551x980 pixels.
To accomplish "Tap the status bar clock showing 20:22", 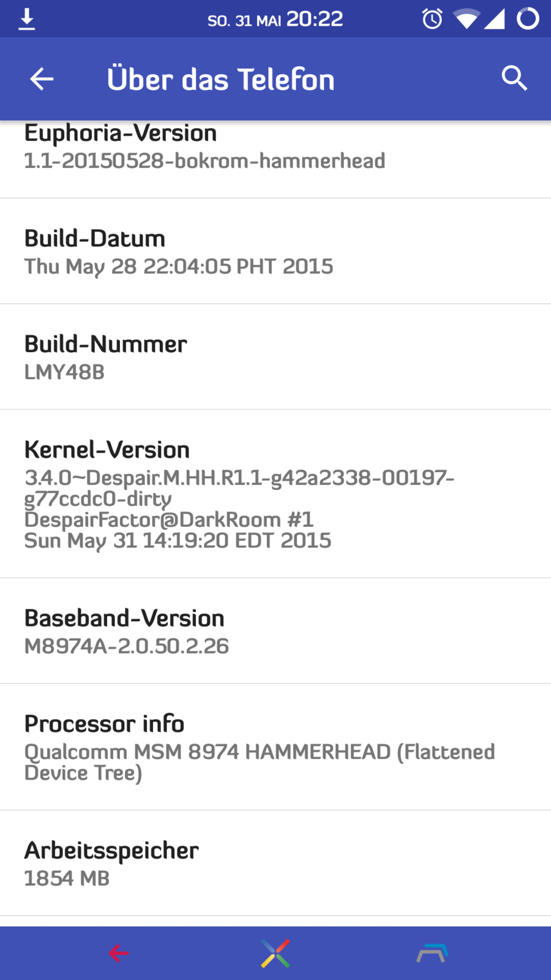I will (315, 20).
